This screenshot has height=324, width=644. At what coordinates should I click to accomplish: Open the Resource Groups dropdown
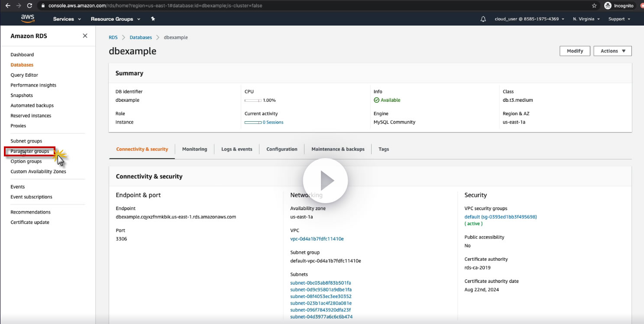(x=115, y=19)
